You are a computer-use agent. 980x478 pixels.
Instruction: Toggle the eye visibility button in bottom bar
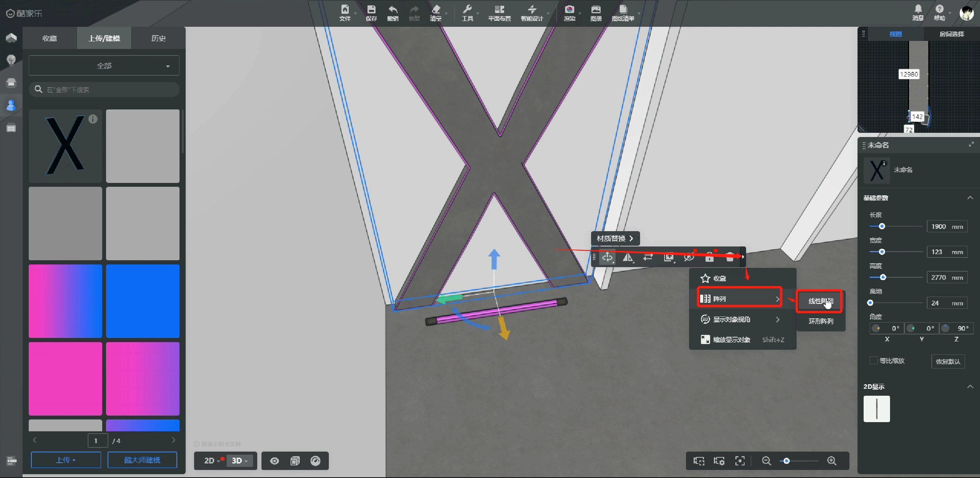(274, 461)
